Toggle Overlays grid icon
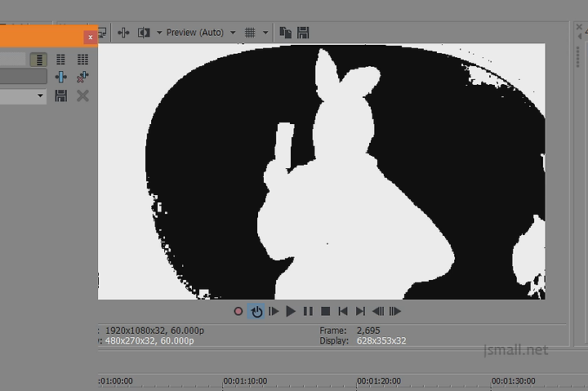 click(250, 33)
